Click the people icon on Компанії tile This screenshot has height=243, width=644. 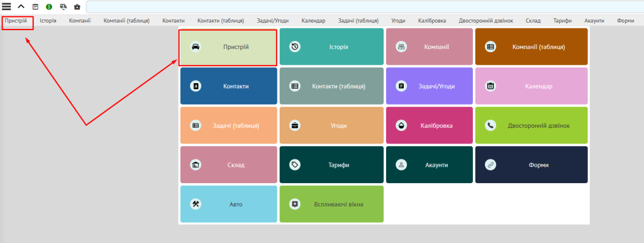click(x=401, y=47)
